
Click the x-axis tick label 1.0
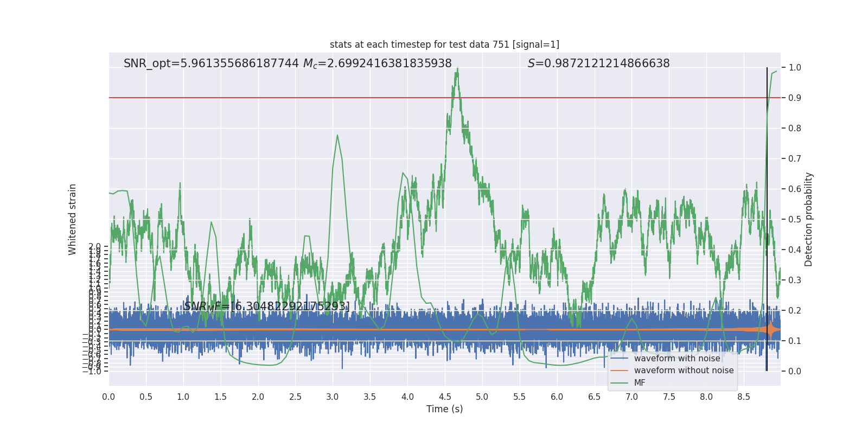[x=183, y=397]
